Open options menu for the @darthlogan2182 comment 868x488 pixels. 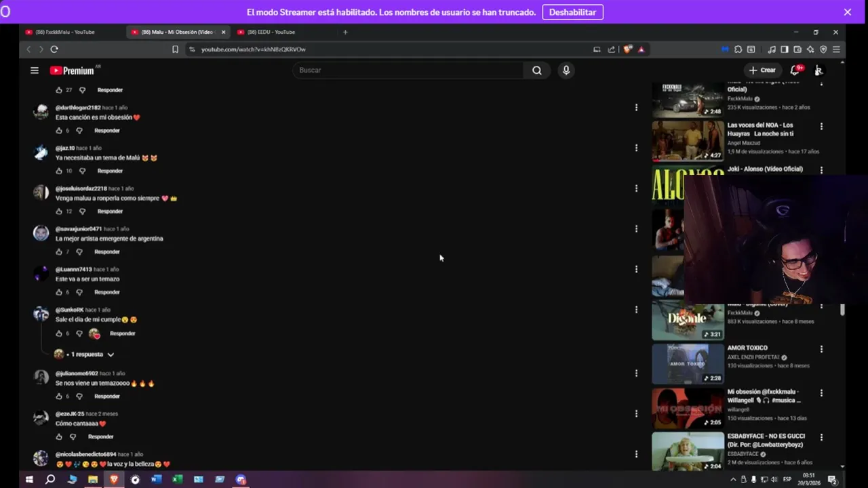[x=636, y=107]
